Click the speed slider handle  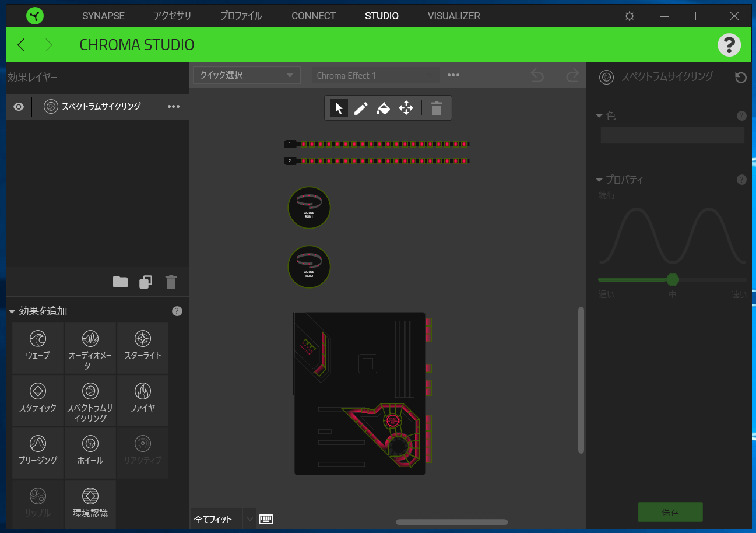[673, 279]
